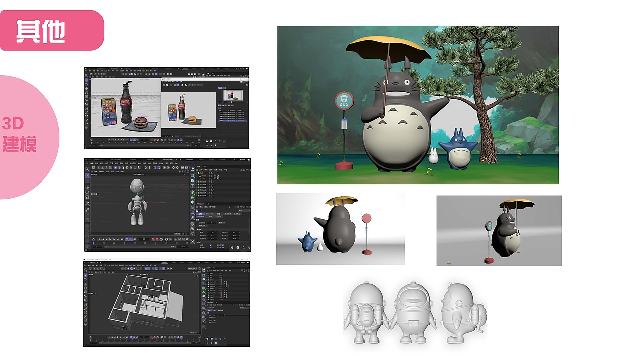This screenshot has width=644, height=362.
Task: Go to end frame in robot screenshot
Action: pos(122,239)
